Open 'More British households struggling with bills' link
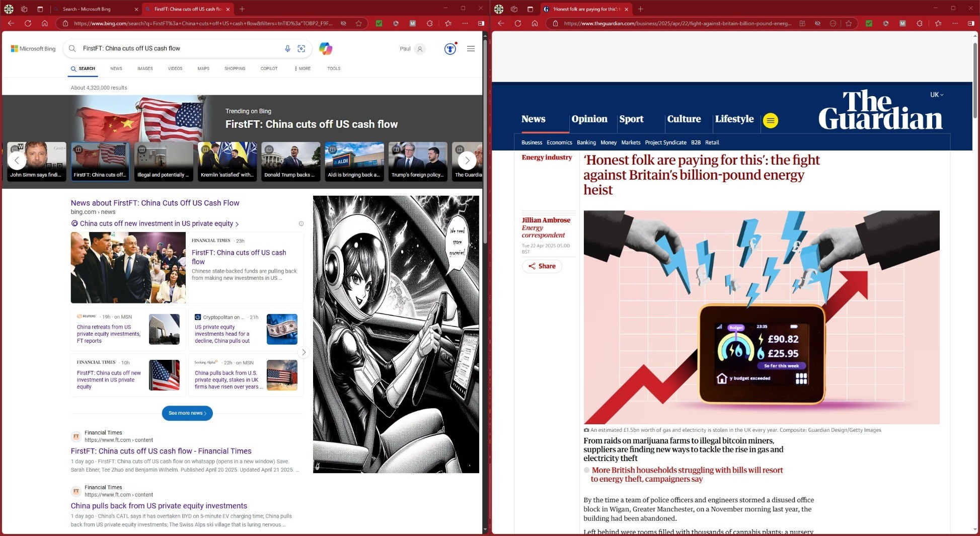Screen dimensions: 980x536 click(687, 475)
